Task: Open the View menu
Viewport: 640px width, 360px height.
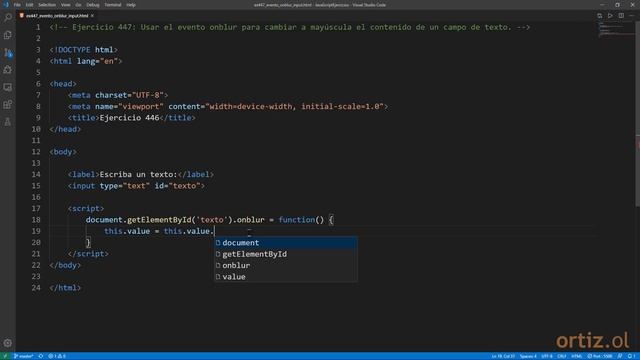Action: (x=65, y=5)
